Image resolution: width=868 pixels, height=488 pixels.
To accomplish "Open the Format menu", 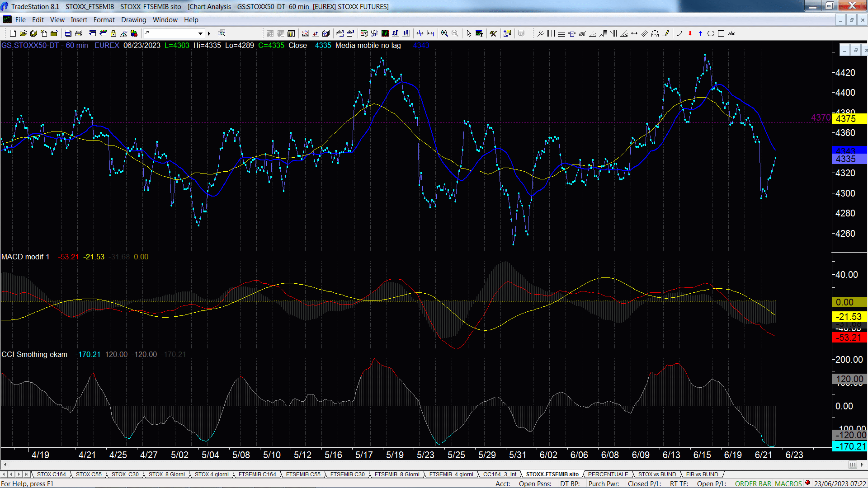I will (x=104, y=20).
